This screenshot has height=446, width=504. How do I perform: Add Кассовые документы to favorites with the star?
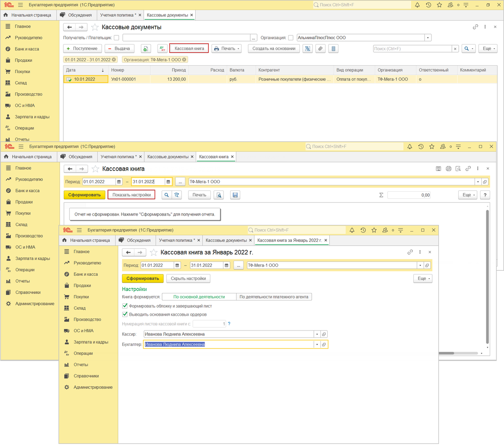[95, 27]
